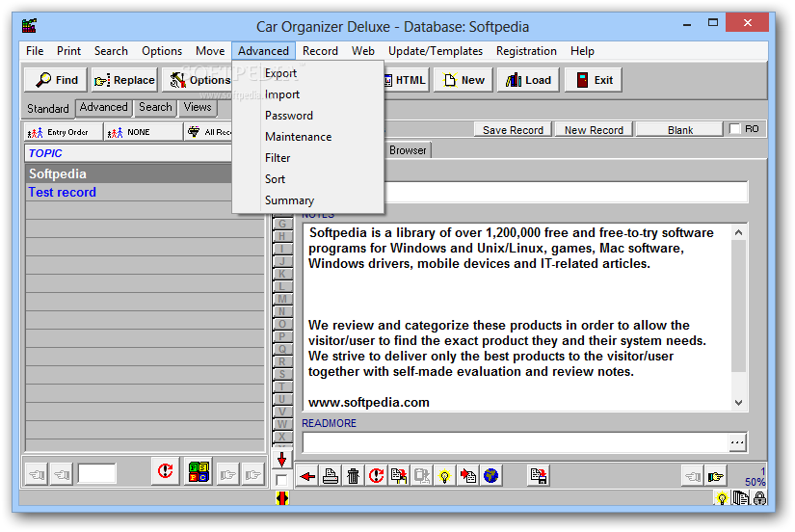
Task: Click the red refresh icon beside the trash can
Action: click(x=376, y=476)
